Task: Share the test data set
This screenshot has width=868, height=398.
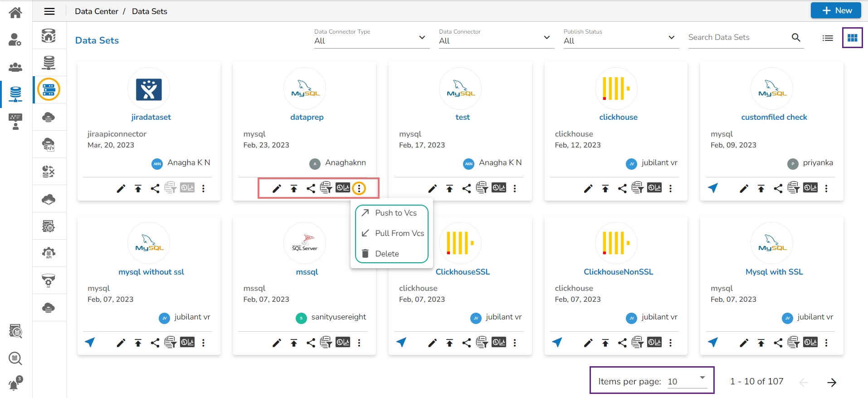Action: click(466, 189)
